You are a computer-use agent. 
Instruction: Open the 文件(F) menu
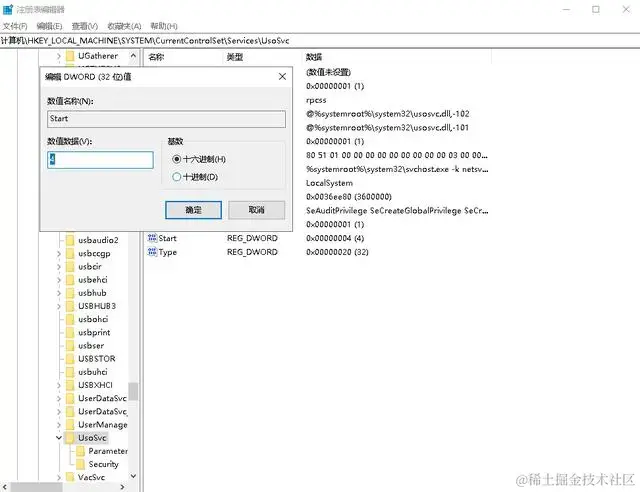(x=15, y=26)
